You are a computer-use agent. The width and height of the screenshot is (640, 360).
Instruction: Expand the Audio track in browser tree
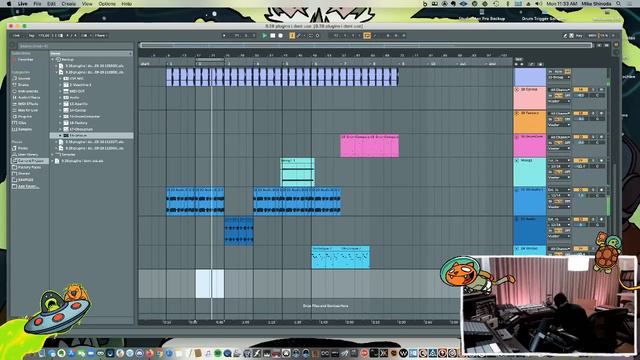point(61,98)
